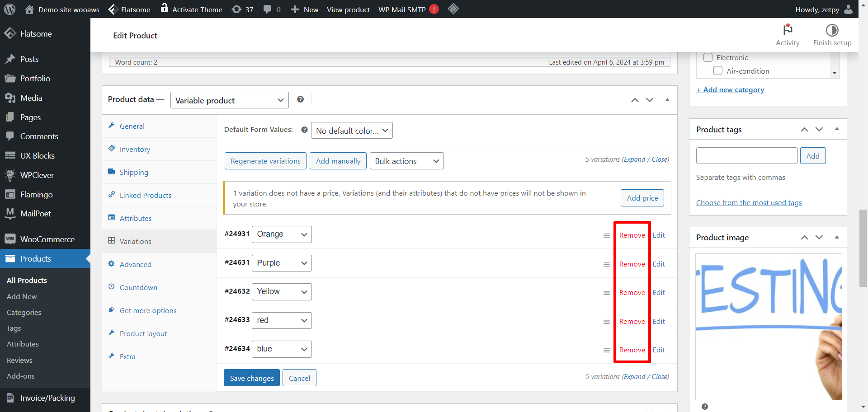The image size is (868, 412).
Task: Click the updates icon showing 37
Action: [x=236, y=9]
